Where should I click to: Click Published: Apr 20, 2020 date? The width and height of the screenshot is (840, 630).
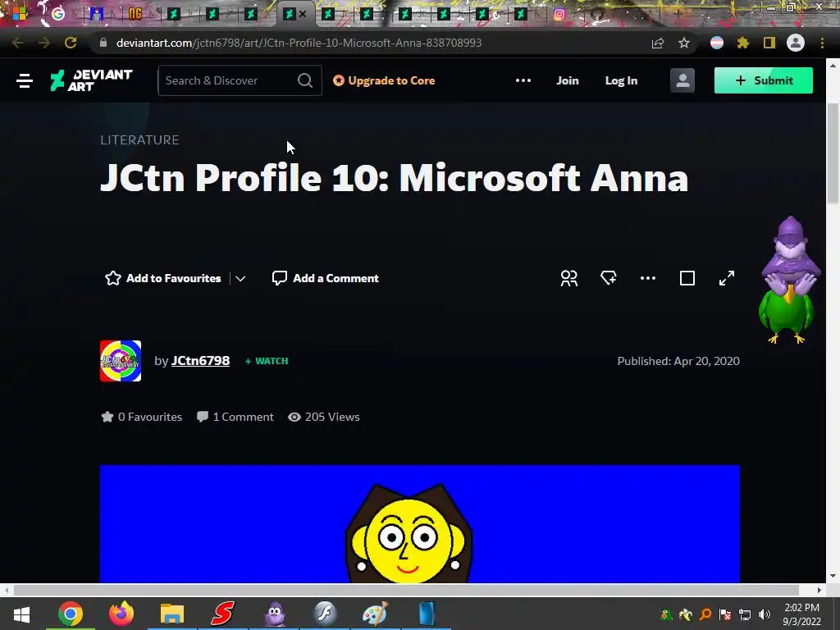point(678,361)
